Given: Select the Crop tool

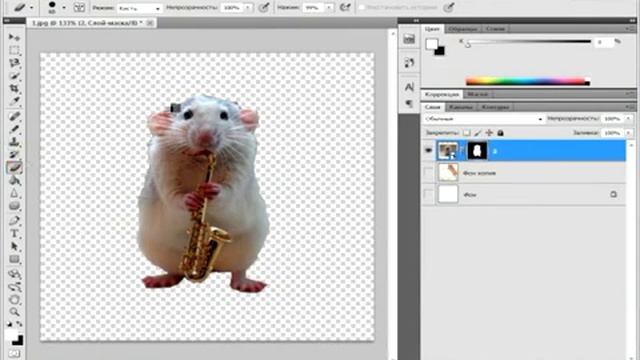Looking at the screenshot, I should pos(14,88).
